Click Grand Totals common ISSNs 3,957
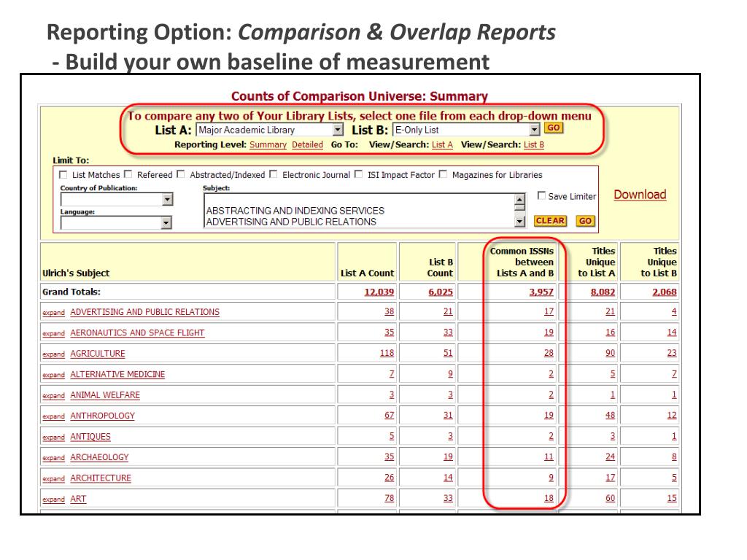 point(541,292)
